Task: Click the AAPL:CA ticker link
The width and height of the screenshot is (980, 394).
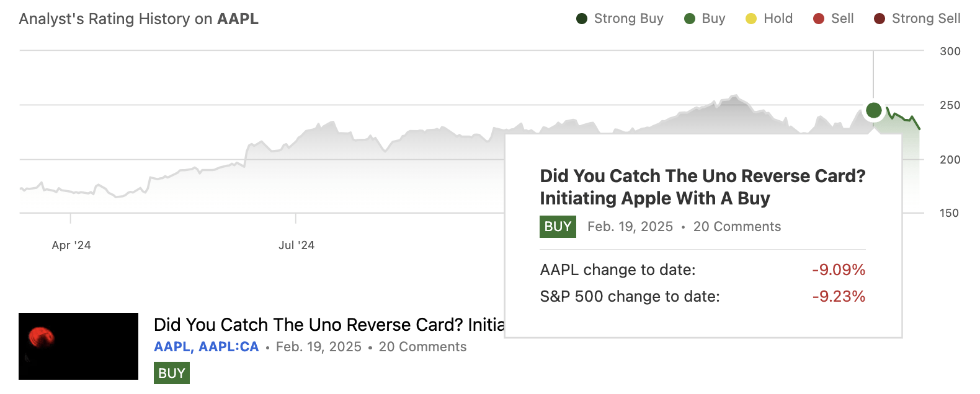Action: [228, 347]
